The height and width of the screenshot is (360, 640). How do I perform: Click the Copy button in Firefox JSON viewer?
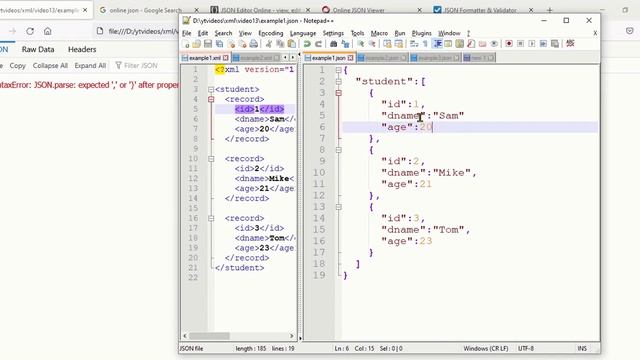[18, 66]
